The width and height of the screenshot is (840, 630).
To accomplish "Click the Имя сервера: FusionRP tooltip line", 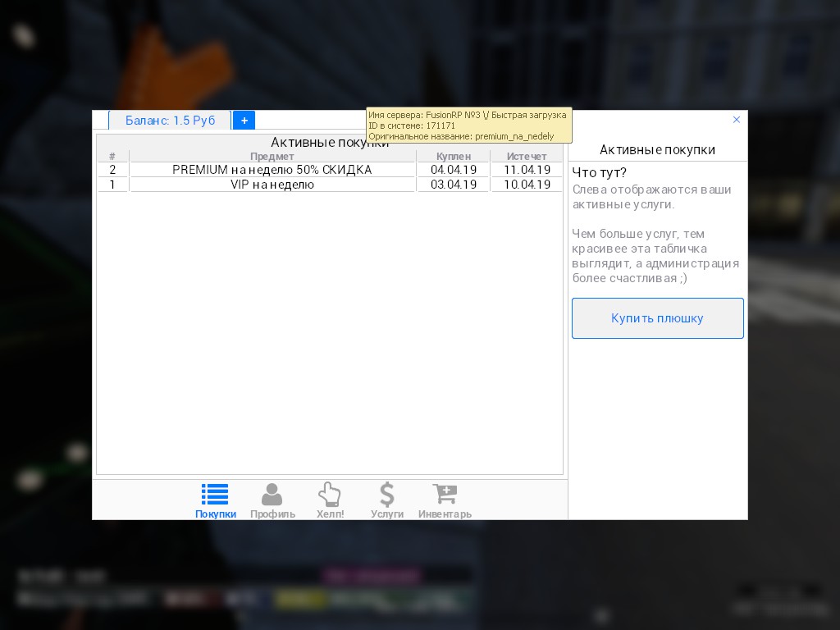I will coord(467,115).
